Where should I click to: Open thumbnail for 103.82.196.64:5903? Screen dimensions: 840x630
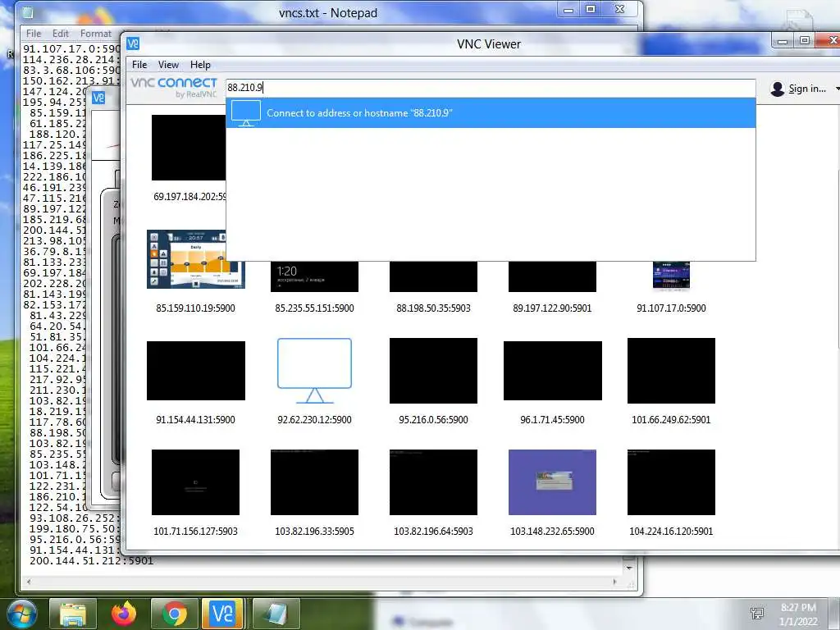click(433, 482)
